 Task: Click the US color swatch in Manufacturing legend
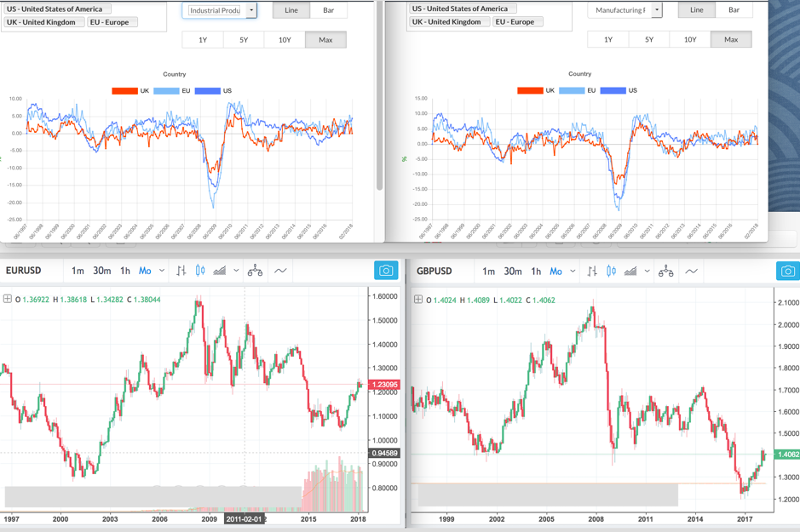click(612, 90)
